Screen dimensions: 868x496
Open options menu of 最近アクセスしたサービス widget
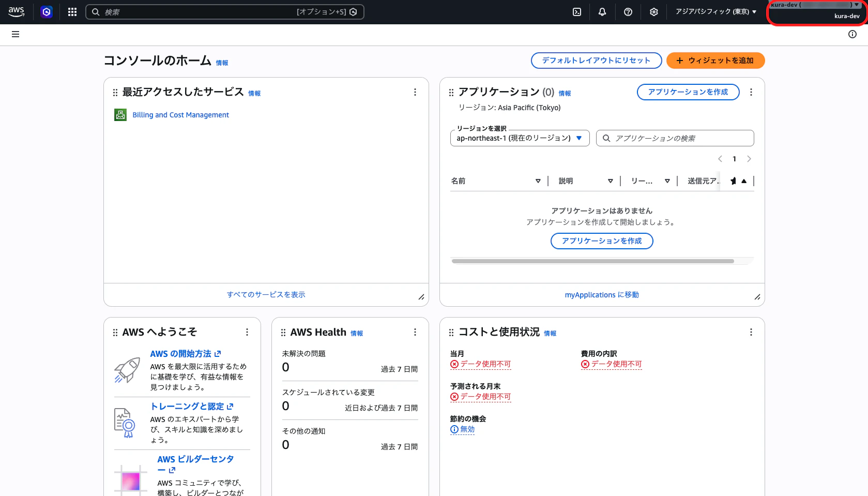click(415, 92)
